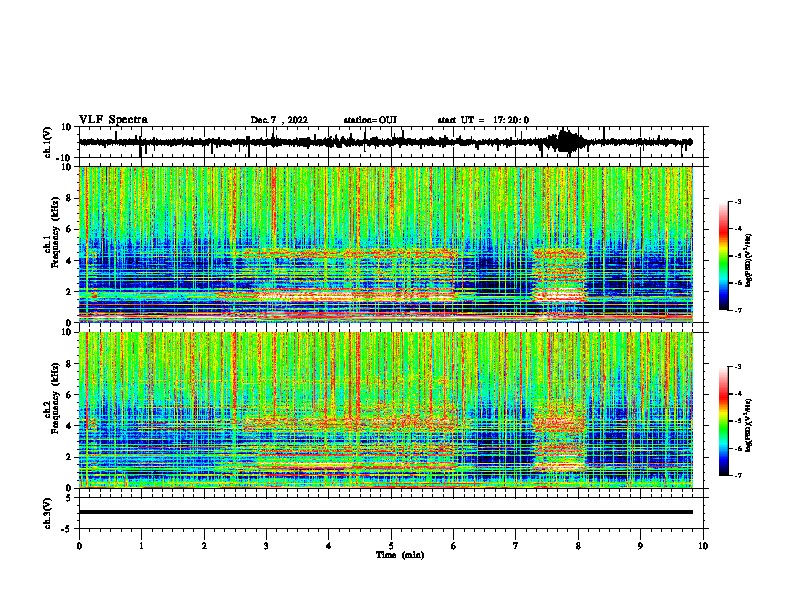Viewport: 792px width, 612px height.
Task: Click the "-7" label on ch.2 colorbar
Action: tap(737, 475)
